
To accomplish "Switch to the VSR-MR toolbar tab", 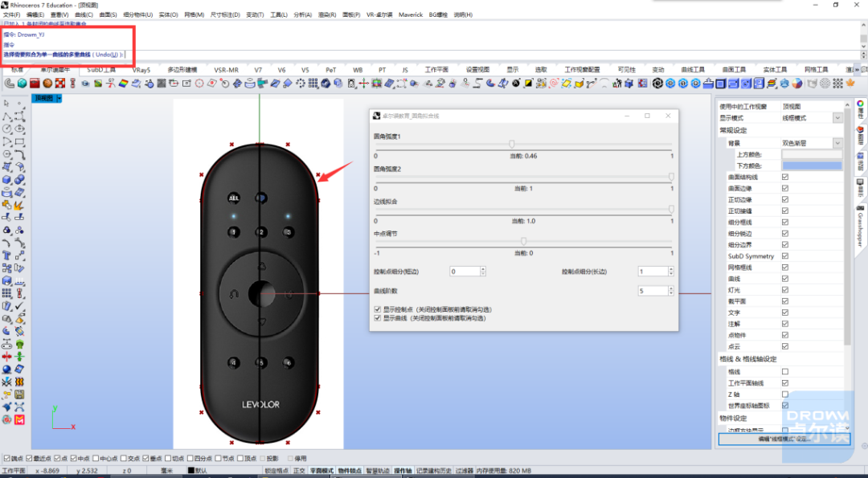I will click(x=226, y=70).
